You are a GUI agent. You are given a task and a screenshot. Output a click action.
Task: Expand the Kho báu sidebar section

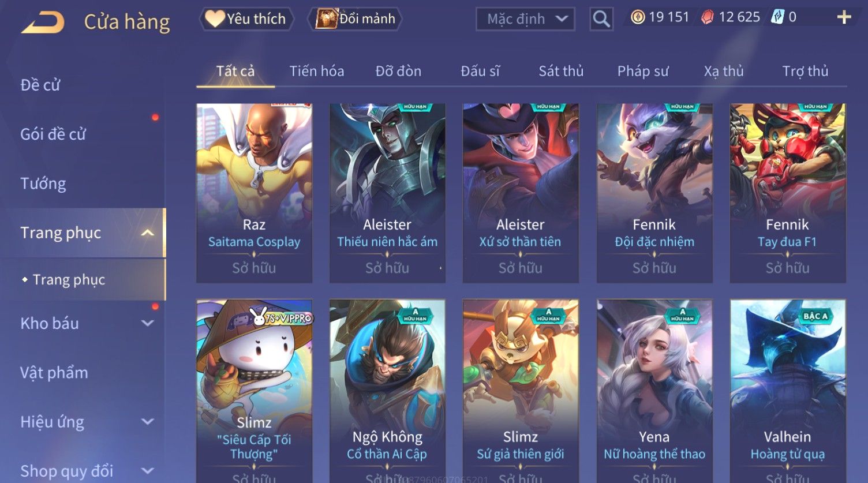point(148,324)
